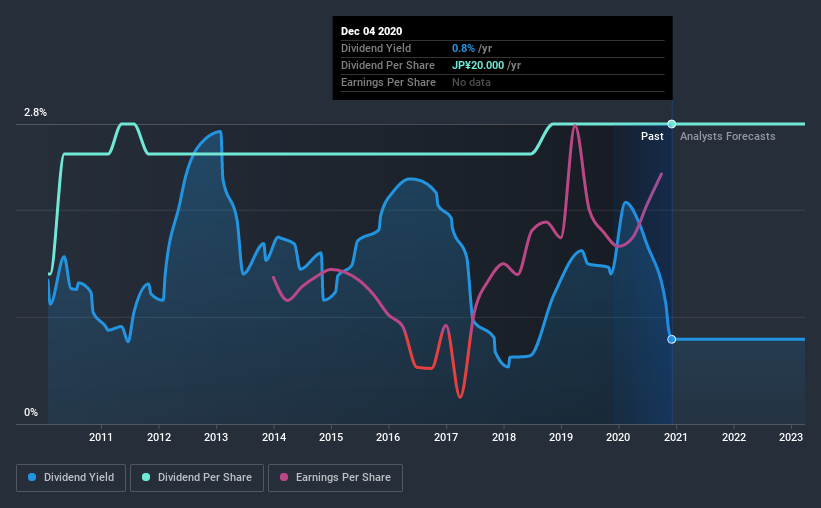Click the JP¥20.000 dividend value
Image resolution: width=821 pixels, height=508 pixels.
[478, 65]
